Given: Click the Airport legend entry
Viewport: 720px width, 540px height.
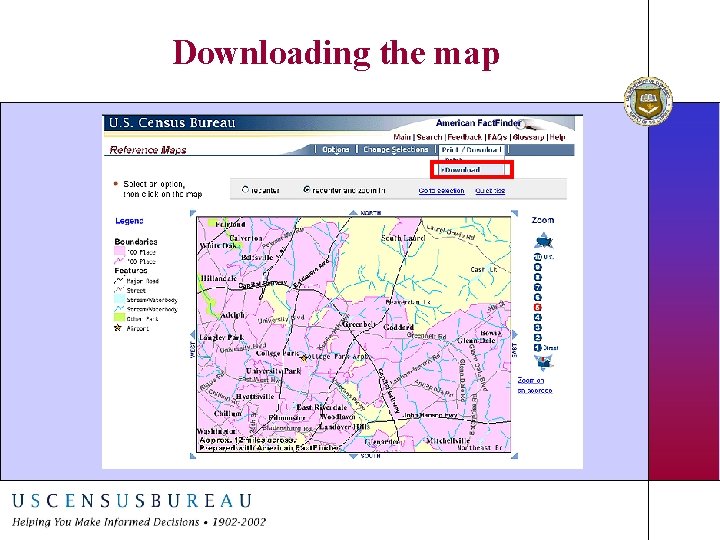Looking at the screenshot, I should 131,328.
